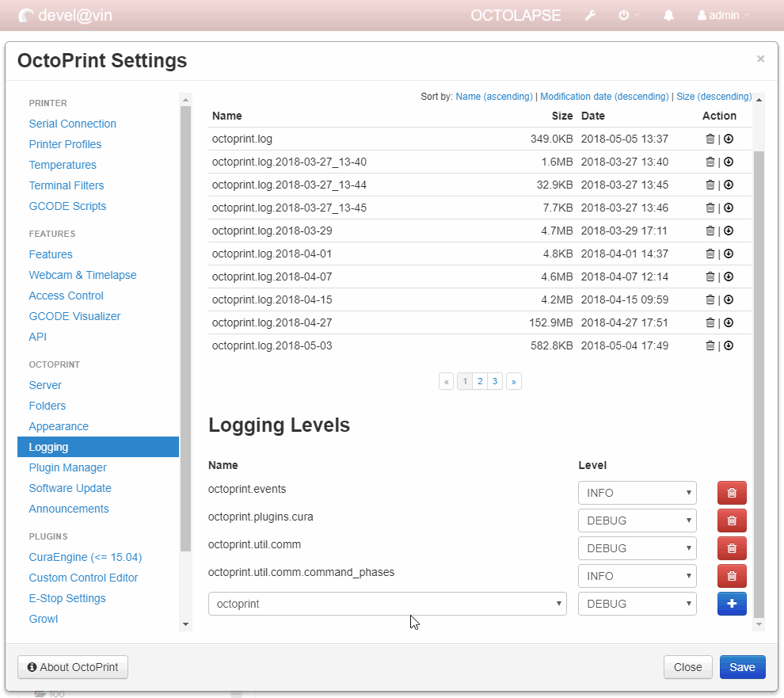Image resolution: width=784 pixels, height=698 pixels.
Task: Go to page 2 of the log list
Action: pyautogui.click(x=479, y=381)
